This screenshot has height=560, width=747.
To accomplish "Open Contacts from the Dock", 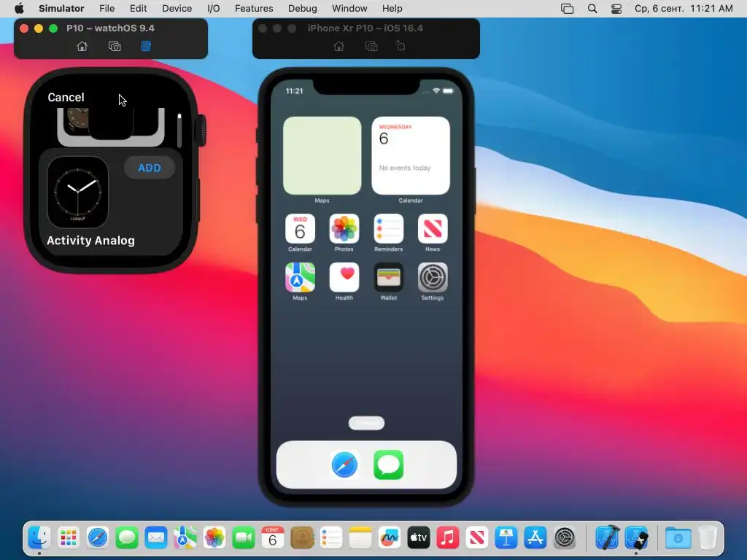I will click(302, 538).
